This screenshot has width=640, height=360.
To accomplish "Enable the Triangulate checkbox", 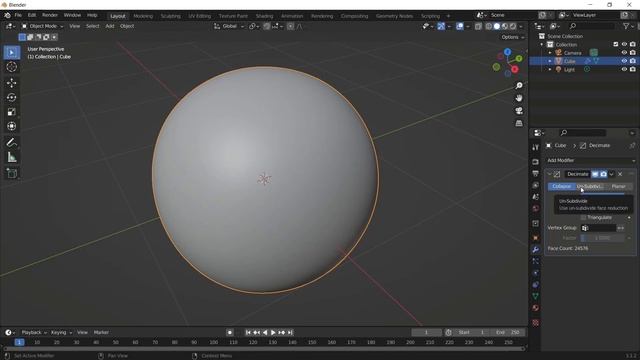I will click(x=583, y=218).
